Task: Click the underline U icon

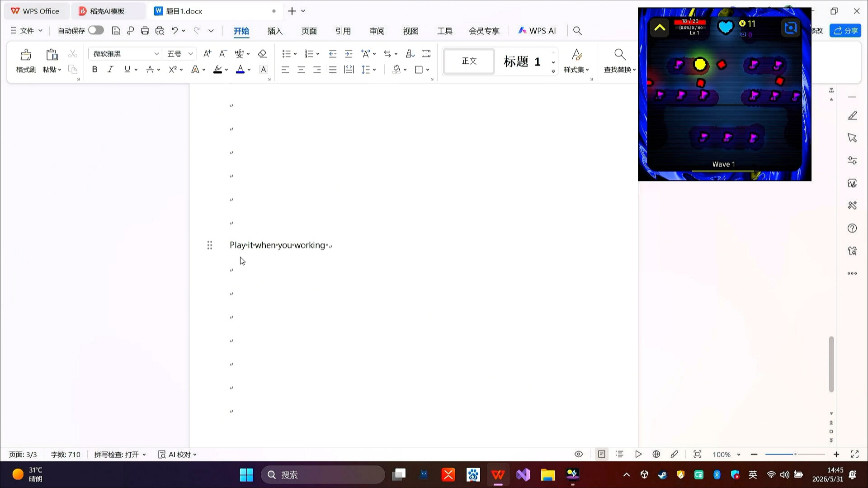Action: 127,69
